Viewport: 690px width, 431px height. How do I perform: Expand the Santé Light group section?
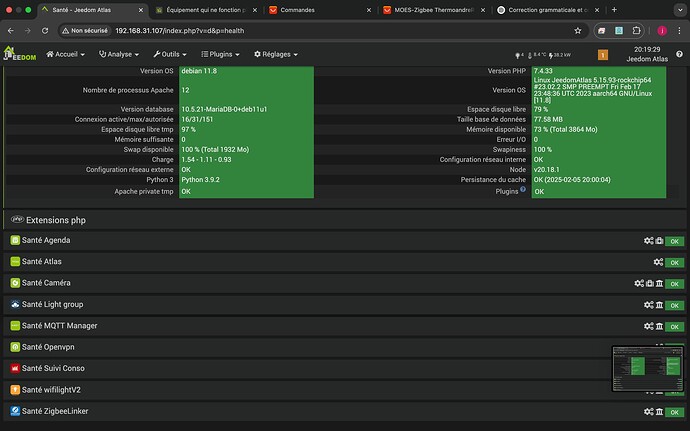coord(345,304)
